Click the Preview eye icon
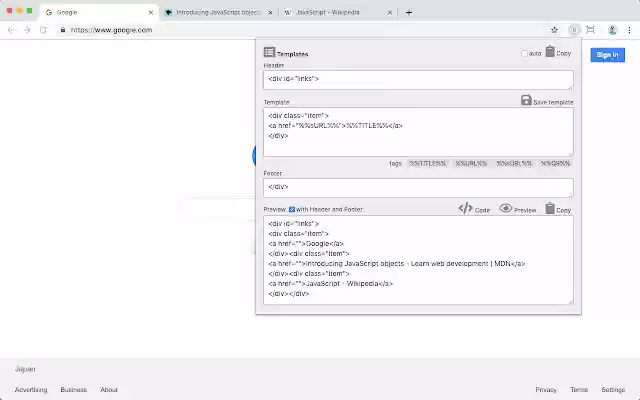 (x=506, y=208)
